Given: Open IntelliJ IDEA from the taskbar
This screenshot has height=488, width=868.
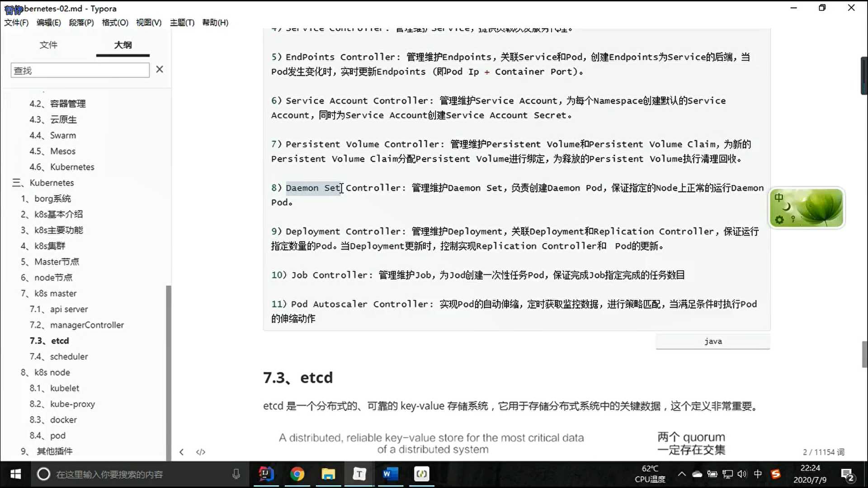Looking at the screenshot, I should pos(266,474).
